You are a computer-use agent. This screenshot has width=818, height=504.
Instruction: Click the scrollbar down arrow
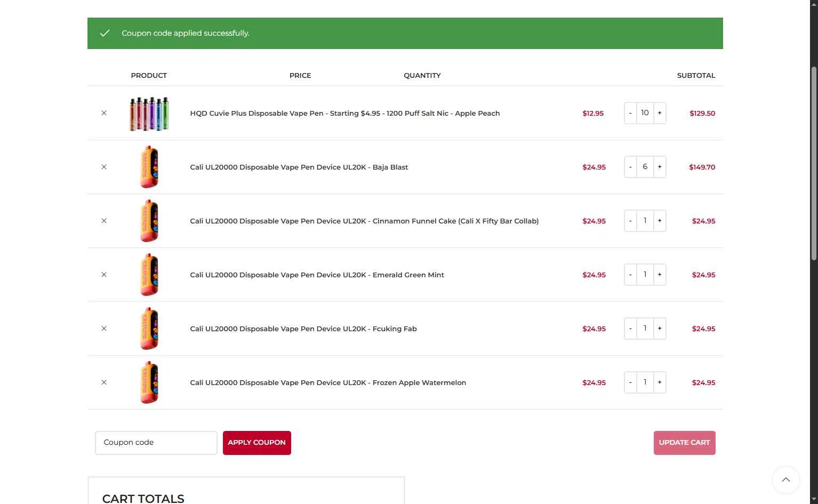coord(814,499)
